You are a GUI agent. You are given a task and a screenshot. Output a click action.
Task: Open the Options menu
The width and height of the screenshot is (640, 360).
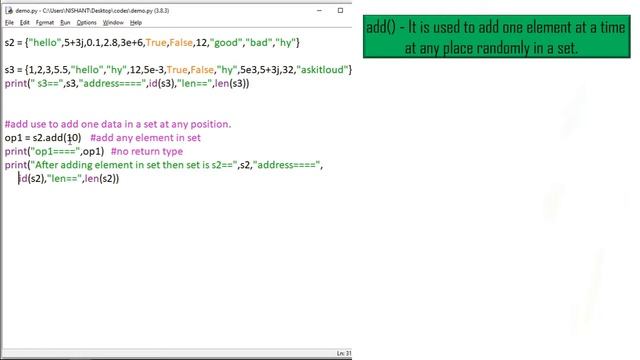87,23
